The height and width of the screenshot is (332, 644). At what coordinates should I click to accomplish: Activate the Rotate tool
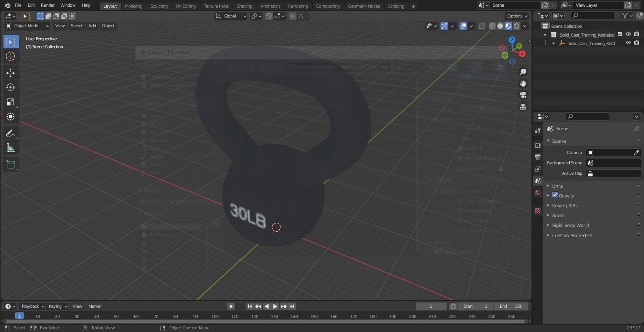(11, 87)
